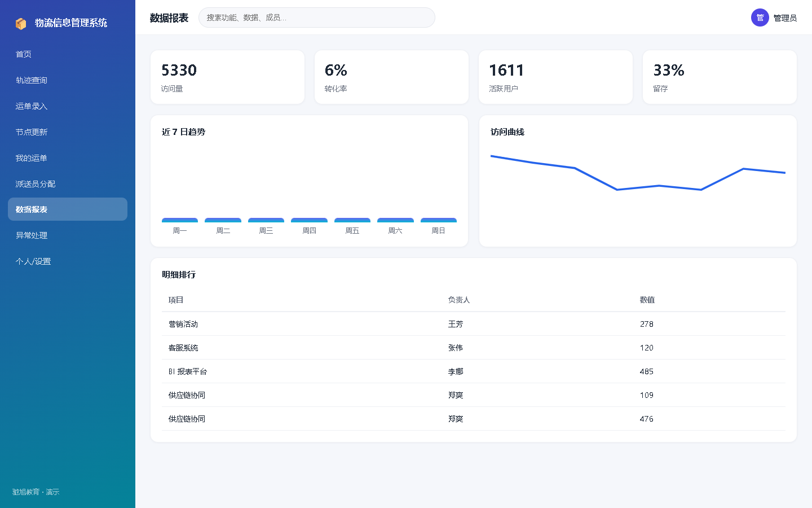Screen dimensions: 812x508
Task: Click the value 109 cell
Action: coord(647,395)
